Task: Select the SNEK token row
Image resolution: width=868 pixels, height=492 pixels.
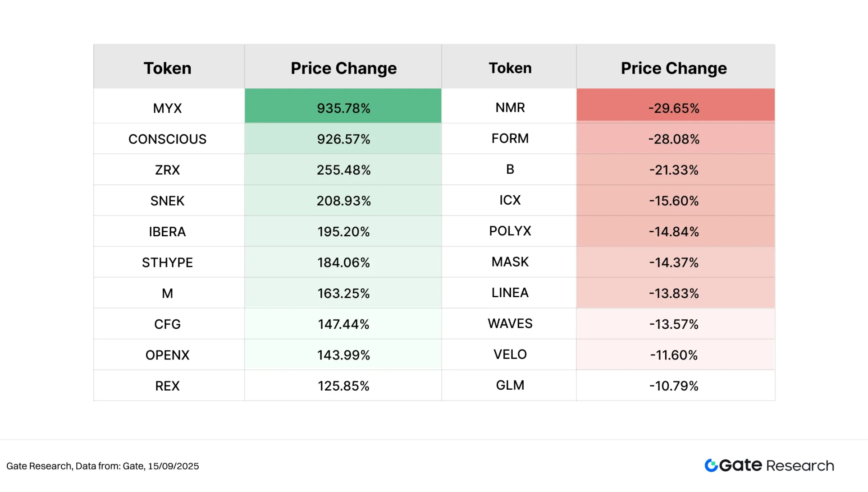Action: (167, 201)
